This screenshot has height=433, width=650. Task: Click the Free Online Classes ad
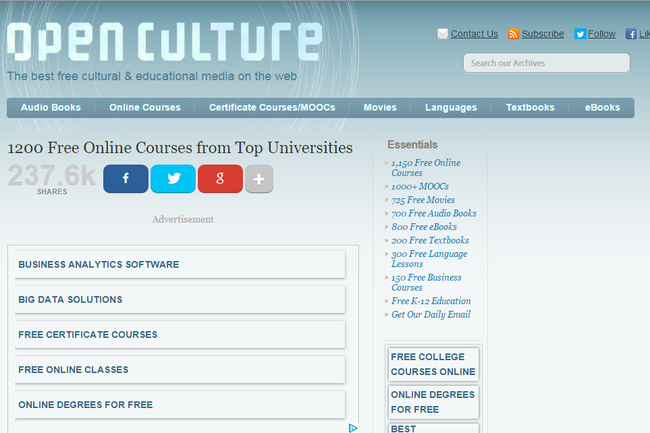(180, 370)
